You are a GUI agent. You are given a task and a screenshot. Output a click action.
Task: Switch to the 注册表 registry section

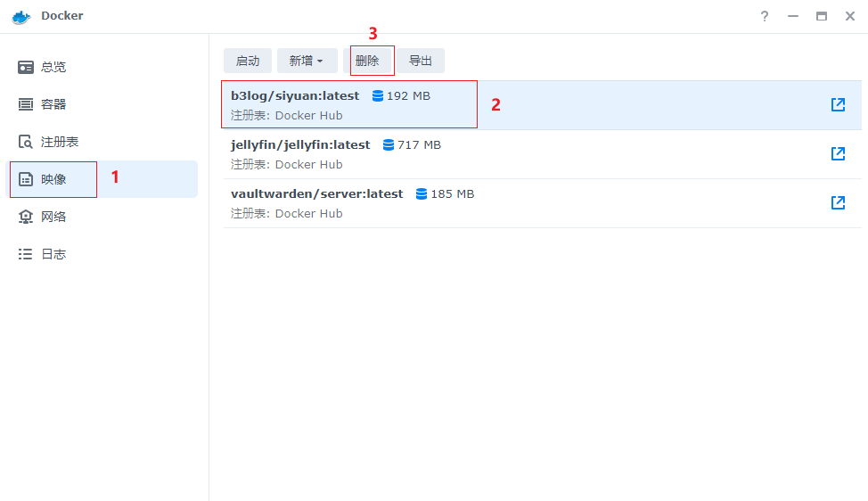pyautogui.click(x=102, y=142)
